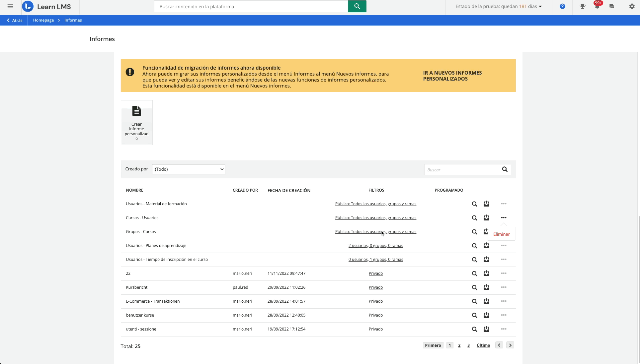The height and width of the screenshot is (364, 640).
Task: Open options menu for 'Usuarios - Planes de aprendizaje'
Action: point(504,246)
